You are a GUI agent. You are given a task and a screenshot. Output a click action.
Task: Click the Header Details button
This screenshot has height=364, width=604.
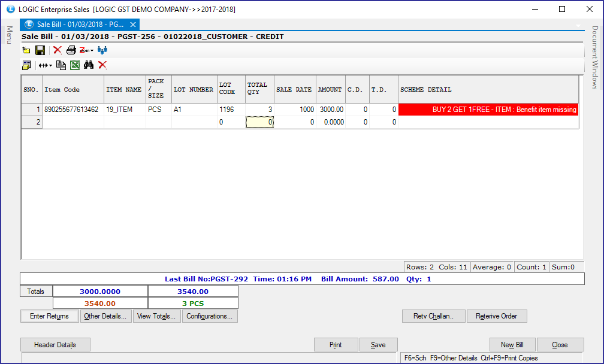point(55,345)
